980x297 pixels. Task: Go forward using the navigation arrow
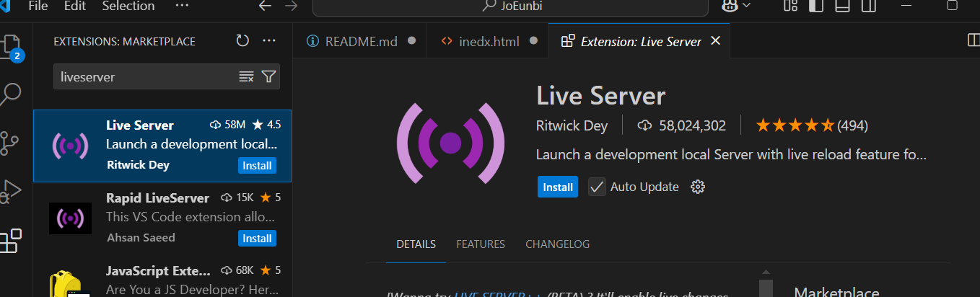point(292,6)
